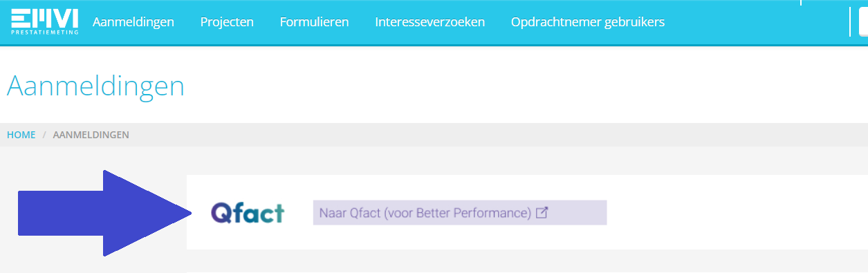868x273 pixels.
Task: Click the AANMELDINGEN breadcrumb item
Action: point(91,135)
